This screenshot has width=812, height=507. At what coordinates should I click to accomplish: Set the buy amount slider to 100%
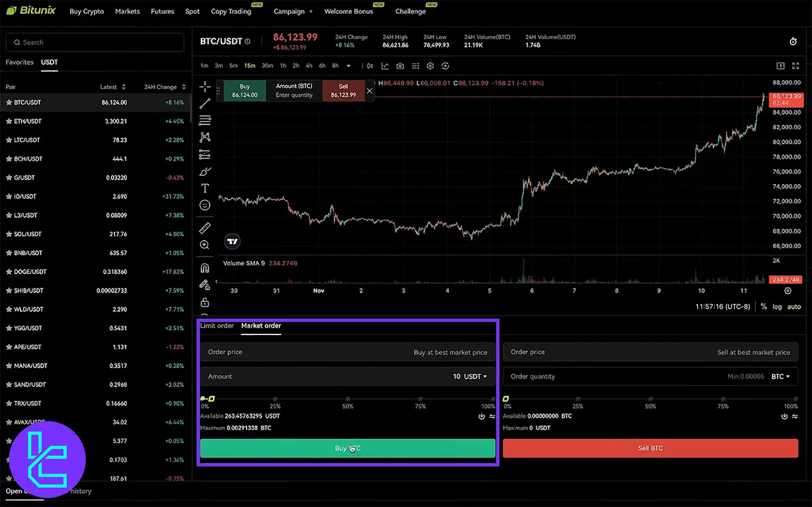click(493, 399)
